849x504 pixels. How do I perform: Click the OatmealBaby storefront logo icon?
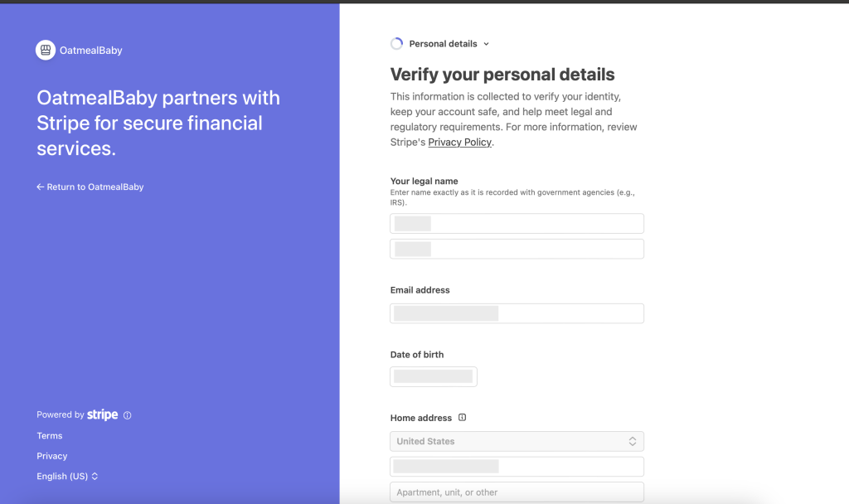[46, 51]
